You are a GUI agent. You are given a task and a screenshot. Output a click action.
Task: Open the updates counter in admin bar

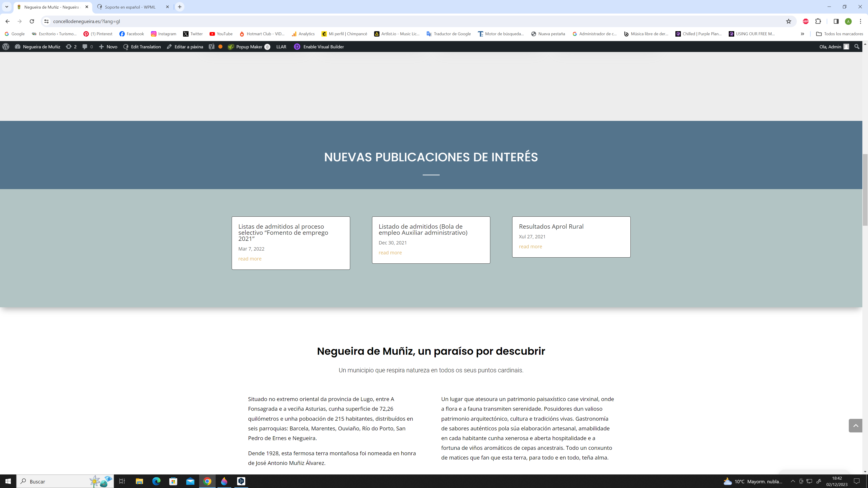pyautogui.click(x=71, y=47)
